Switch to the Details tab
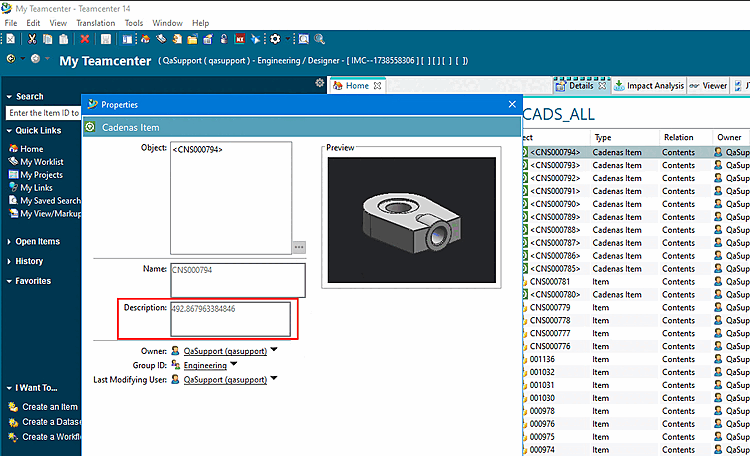The height and width of the screenshot is (456, 750). pyautogui.click(x=581, y=86)
